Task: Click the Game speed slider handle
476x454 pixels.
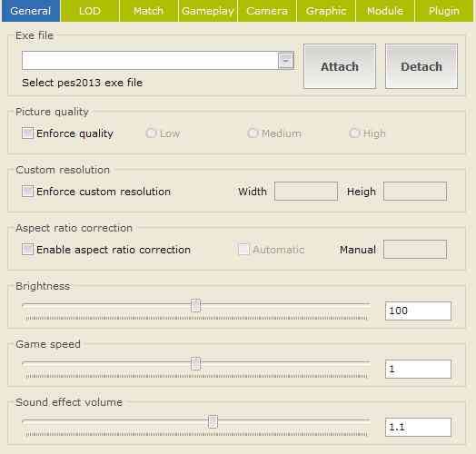Action: tap(196, 363)
